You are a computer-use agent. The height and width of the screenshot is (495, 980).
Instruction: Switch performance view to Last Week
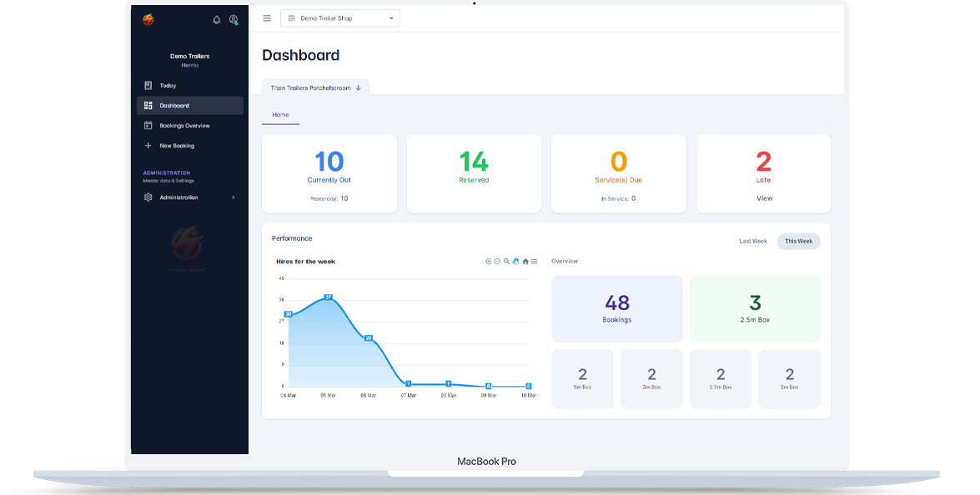coord(752,241)
